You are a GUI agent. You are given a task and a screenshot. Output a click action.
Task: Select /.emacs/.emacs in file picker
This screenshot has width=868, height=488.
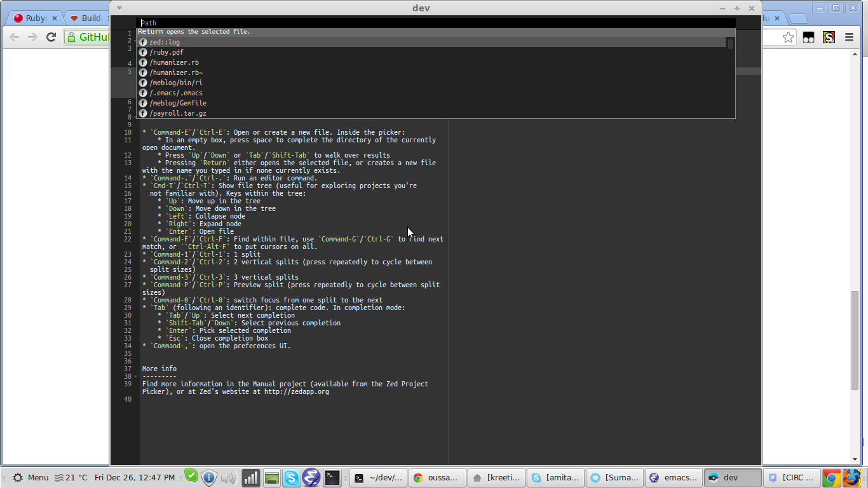(432, 93)
